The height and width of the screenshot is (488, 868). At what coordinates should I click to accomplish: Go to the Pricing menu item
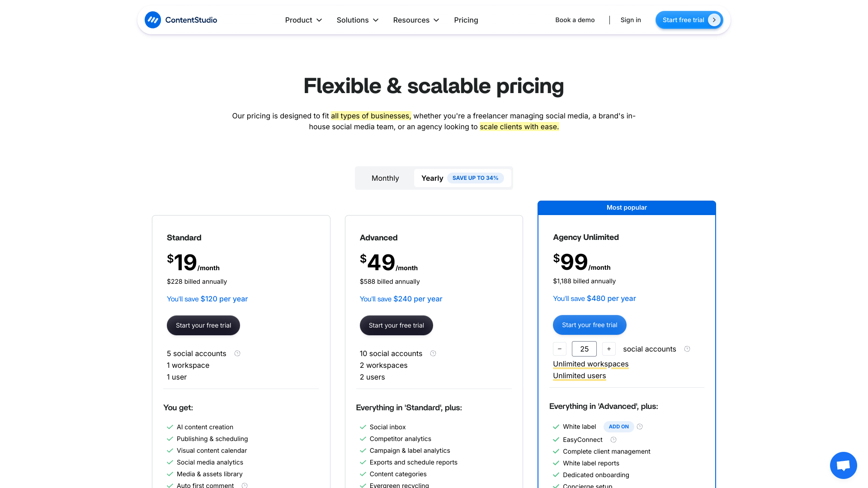point(466,20)
